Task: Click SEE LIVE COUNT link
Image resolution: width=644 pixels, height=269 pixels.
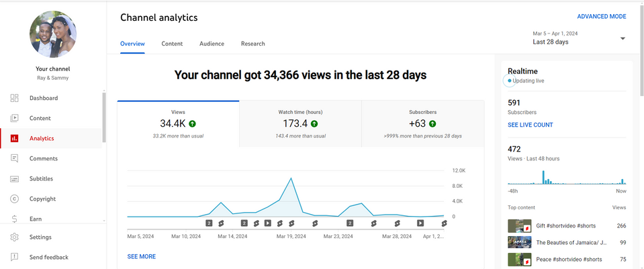Action: pyautogui.click(x=530, y=125)
